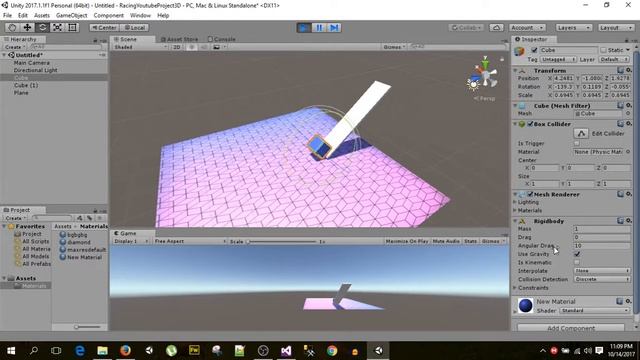Open Chrome from the taskbar
The height and width of the screenshot is (360, 640).
332,350
